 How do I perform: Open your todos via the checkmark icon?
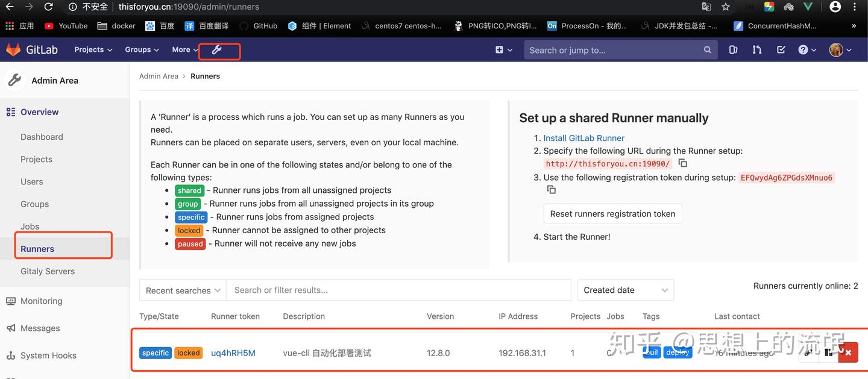pos(781,49)
